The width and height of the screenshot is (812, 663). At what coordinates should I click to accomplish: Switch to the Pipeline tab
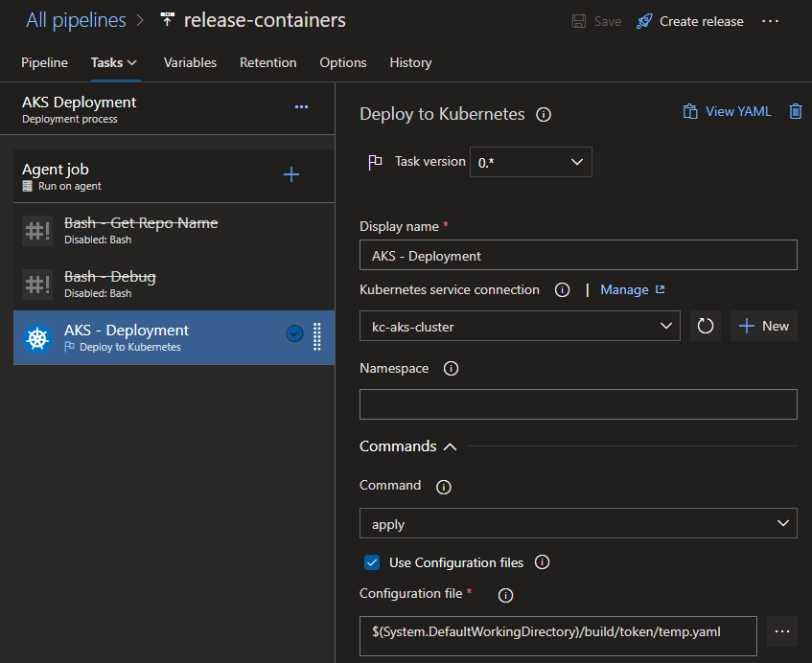pos(44,62)
